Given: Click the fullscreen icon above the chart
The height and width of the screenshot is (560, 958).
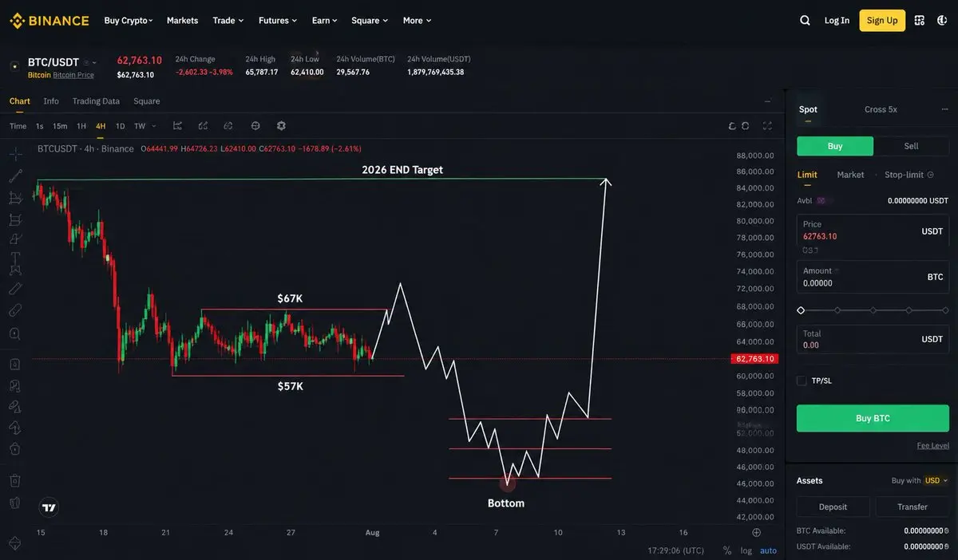Looking at the screenshot, I should coord(767,126).
